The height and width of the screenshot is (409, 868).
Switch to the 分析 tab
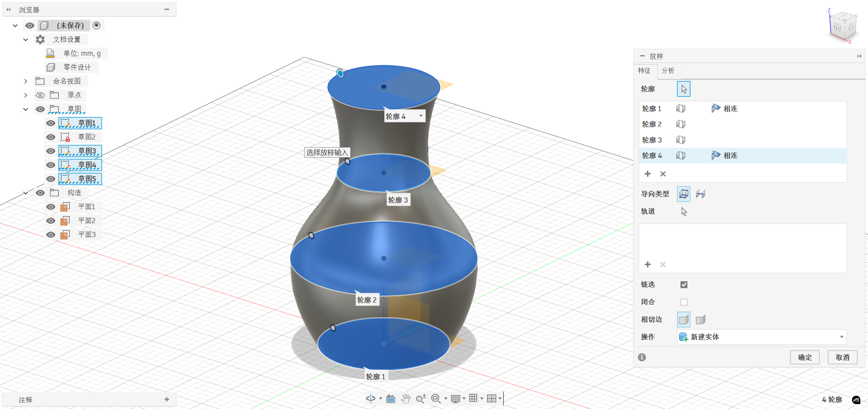tap(668, 70)
